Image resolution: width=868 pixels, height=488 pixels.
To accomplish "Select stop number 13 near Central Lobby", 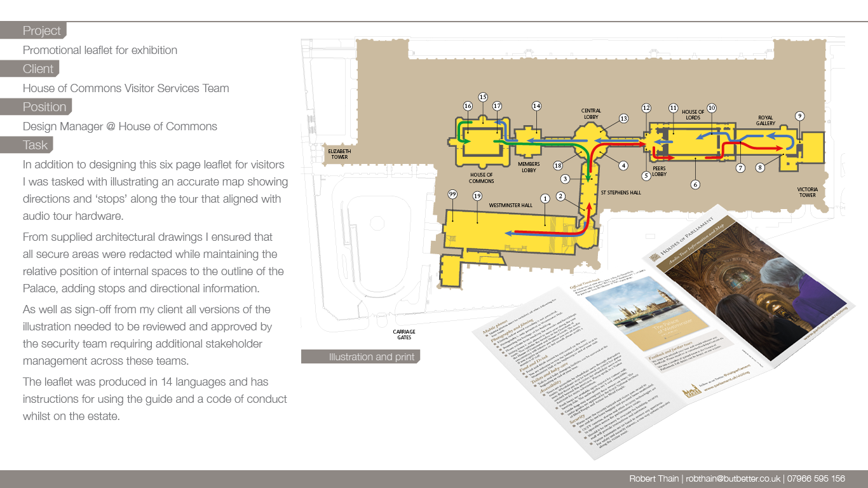I will click(x=623, y=119).
